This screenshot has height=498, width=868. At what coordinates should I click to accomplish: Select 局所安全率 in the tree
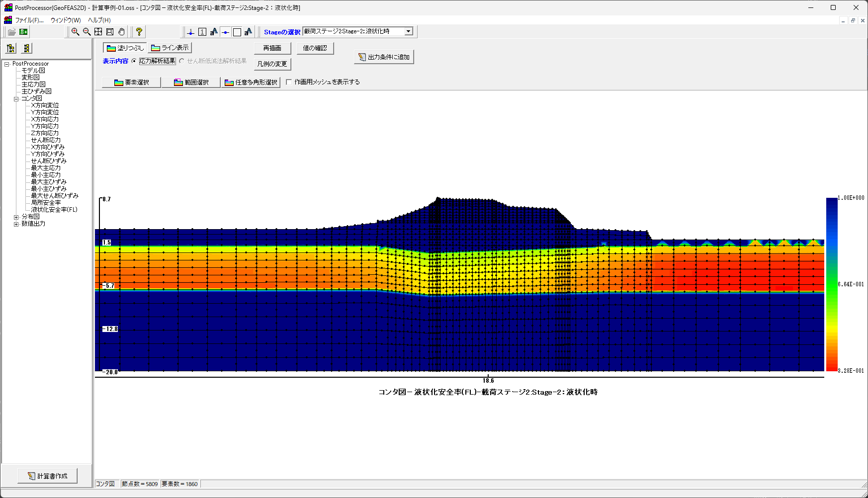pyautogui.click(x=46, y=203)
